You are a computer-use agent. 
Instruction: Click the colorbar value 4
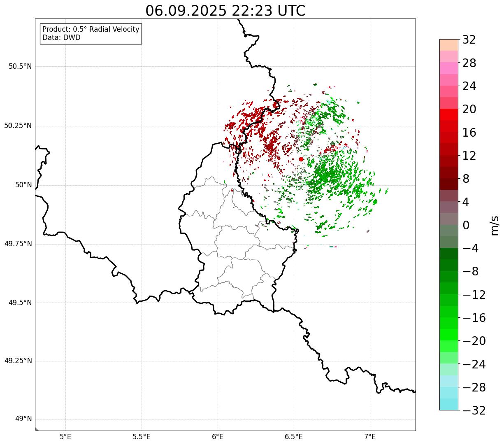pos(466,202)
